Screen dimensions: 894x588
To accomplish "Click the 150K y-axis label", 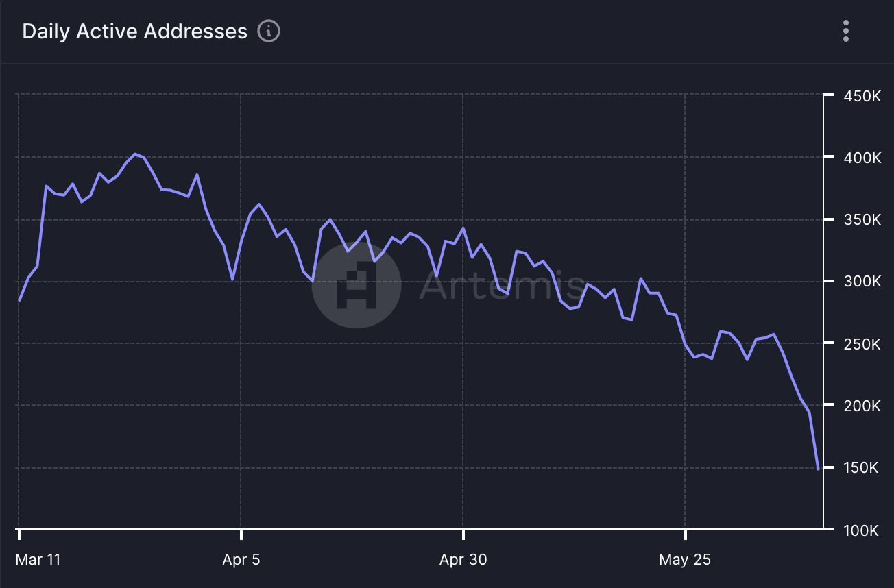I will tap(862, 468).
